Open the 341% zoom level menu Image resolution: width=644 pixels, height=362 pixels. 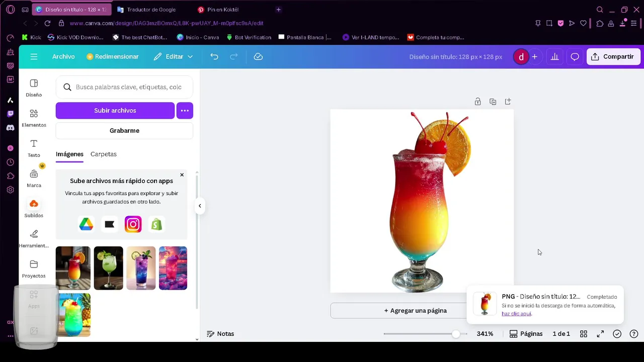pos(485,334)
